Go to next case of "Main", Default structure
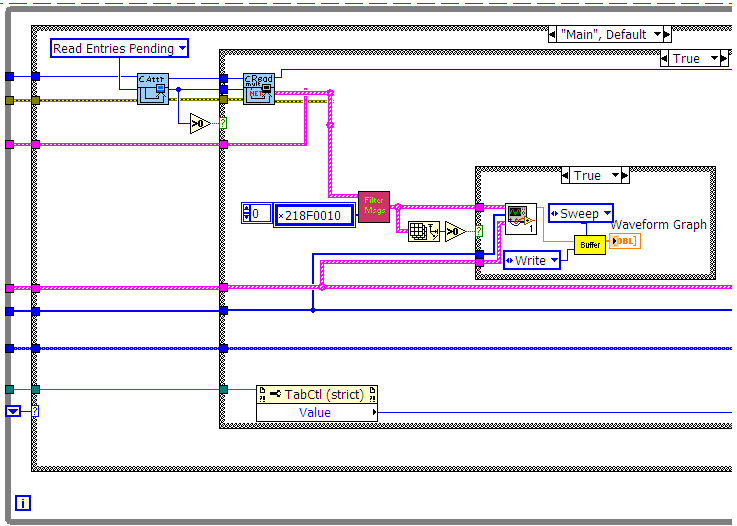This screenshot has width=737, height=526. [667, 34]
